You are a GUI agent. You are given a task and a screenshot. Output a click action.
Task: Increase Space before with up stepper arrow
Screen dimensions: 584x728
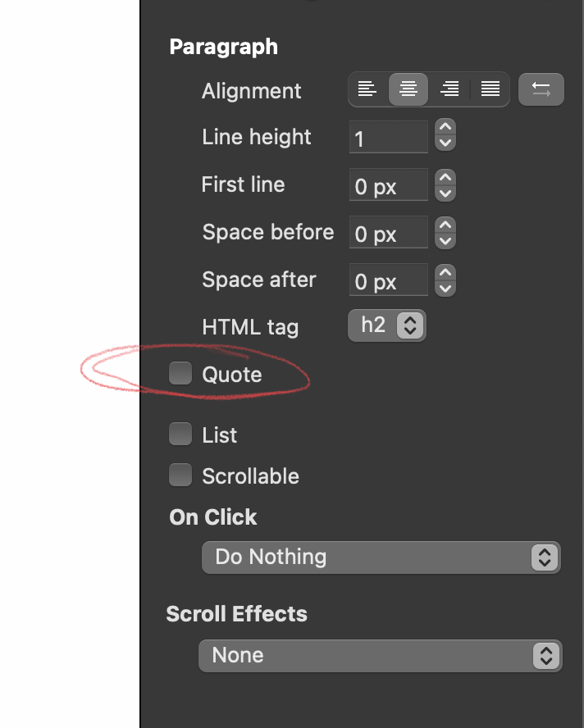coord(445,225)
